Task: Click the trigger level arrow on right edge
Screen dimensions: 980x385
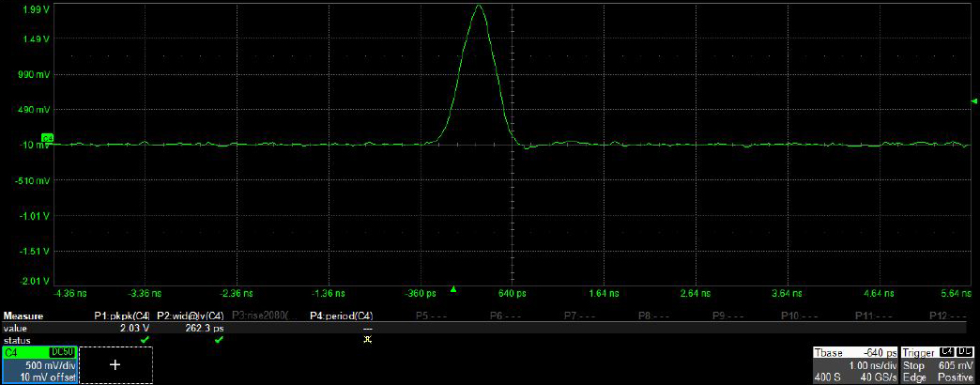Action: [x=973, y=100]
